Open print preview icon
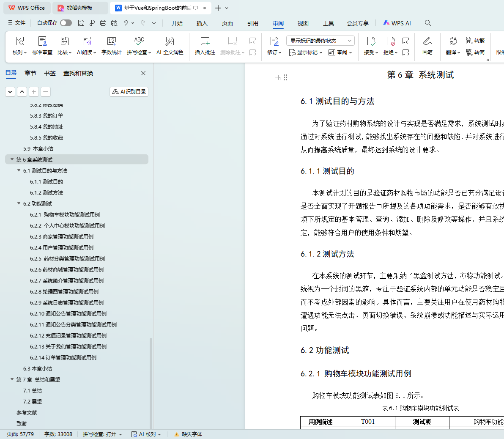 pyautogui.click(x=114, y=23)
